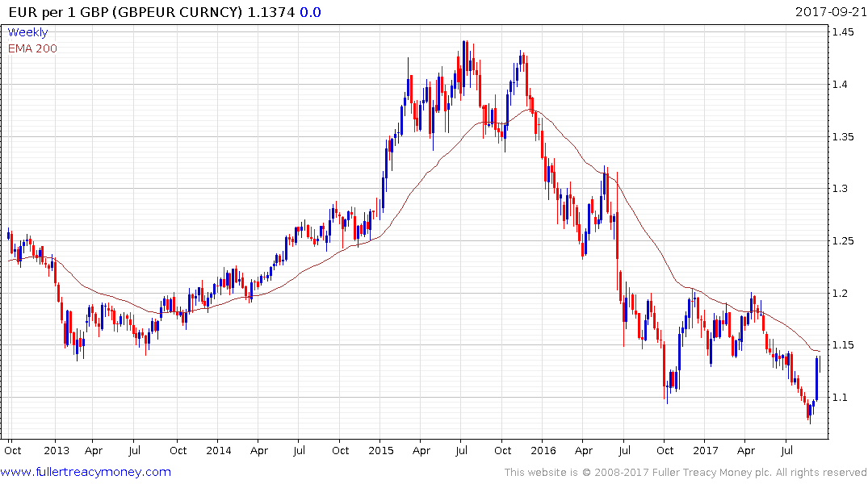Click the 1.15 price axis label

pyautogui.click(x=842, y=345)
